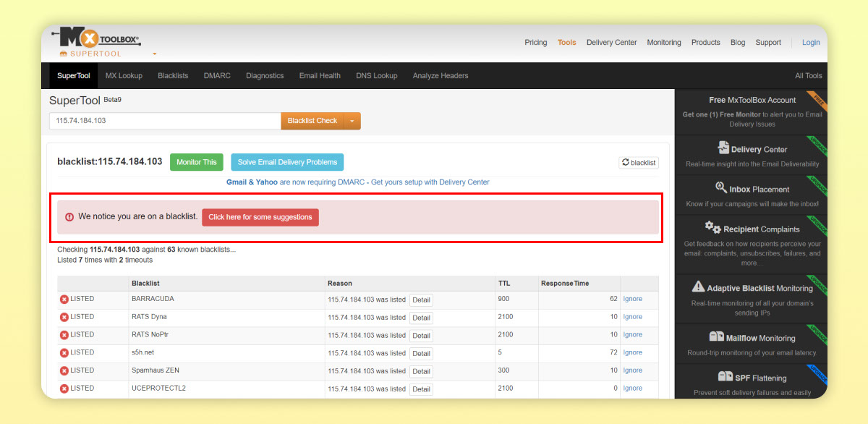
Task: Switch to the SuperTool tab
Action: [x=74, y=75]
